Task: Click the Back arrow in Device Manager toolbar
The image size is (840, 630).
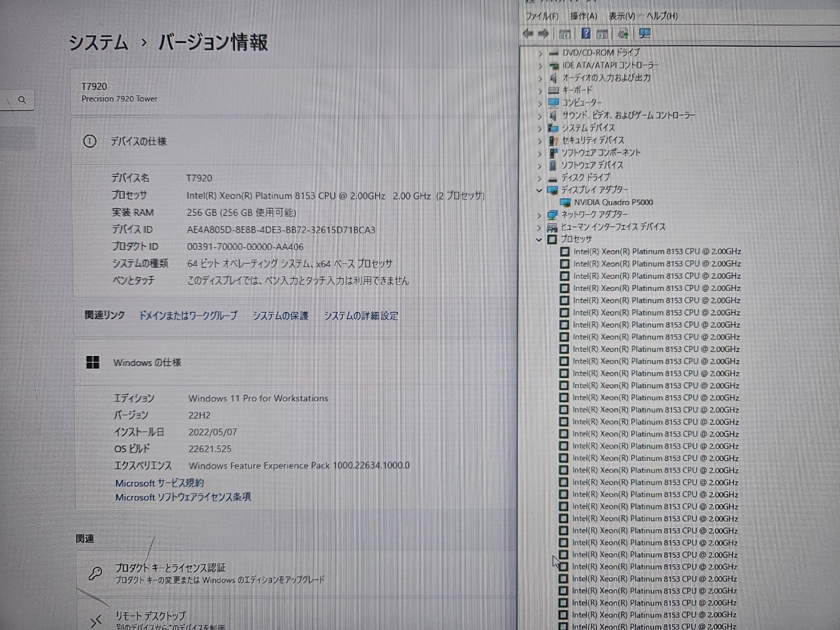Action: (x=528, y=34)
